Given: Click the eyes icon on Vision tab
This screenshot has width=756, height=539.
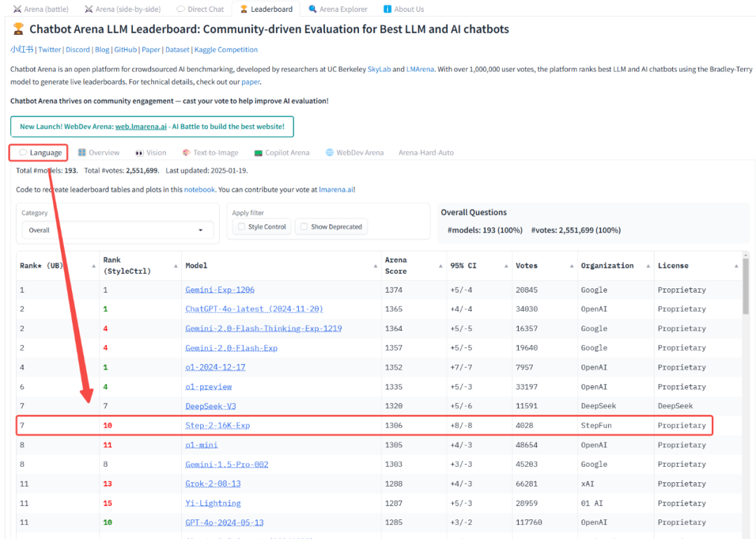Looking at the screenshot, I should 139,153.
